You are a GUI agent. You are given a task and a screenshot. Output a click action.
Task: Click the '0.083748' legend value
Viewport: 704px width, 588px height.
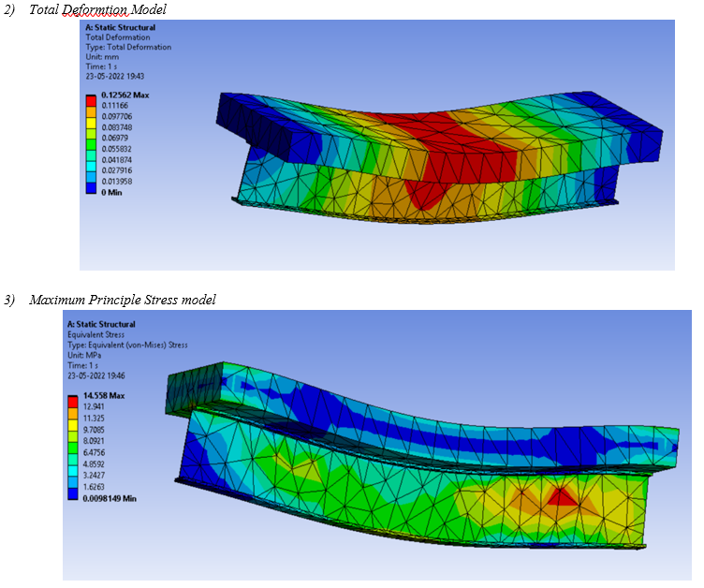[117, 127]
